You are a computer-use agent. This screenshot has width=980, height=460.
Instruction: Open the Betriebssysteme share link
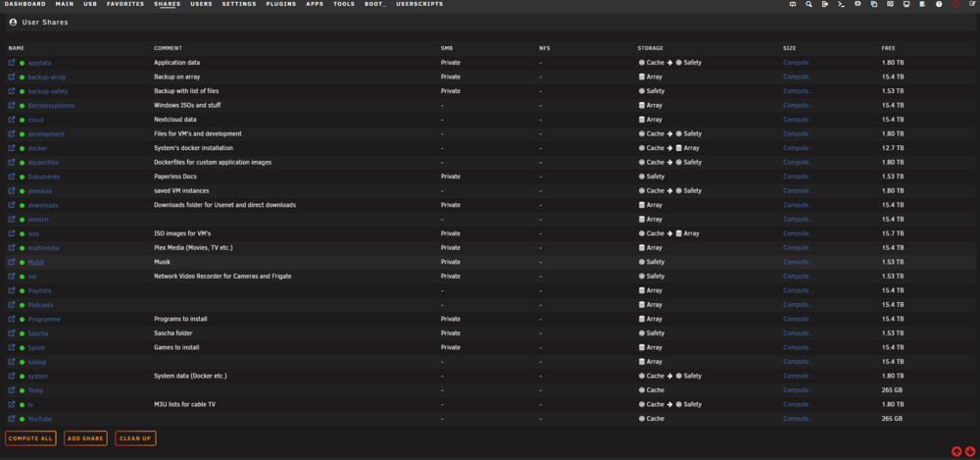coord(51,106)
